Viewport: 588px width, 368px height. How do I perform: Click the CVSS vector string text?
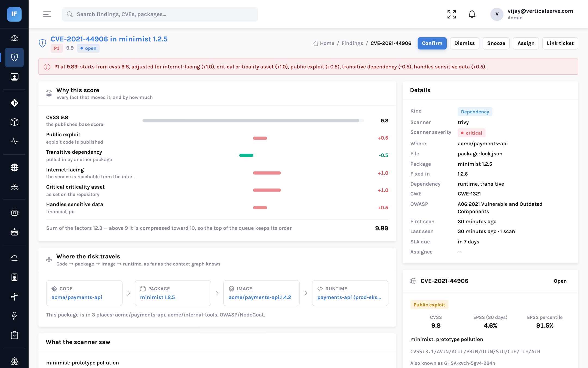click(475, 352)
